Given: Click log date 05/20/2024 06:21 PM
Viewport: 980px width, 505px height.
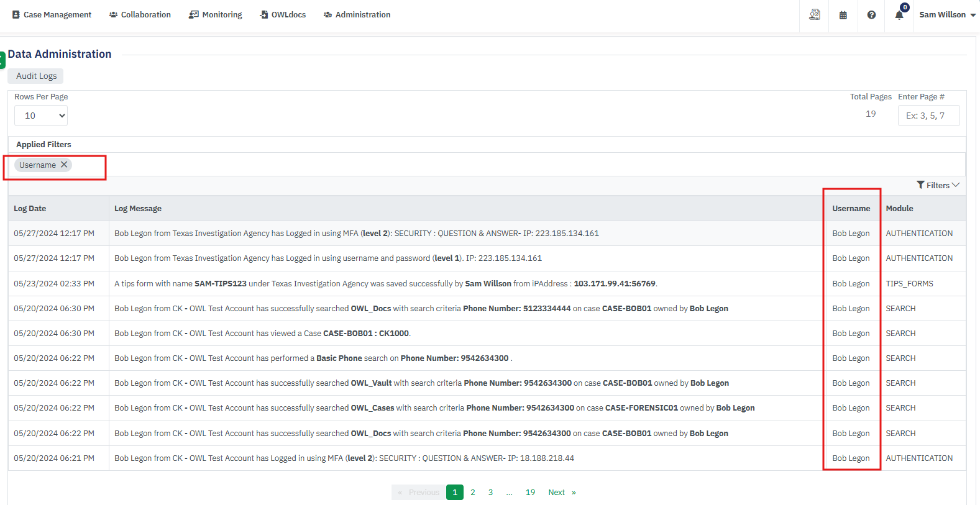Looking at the screenshot, I should tap(54, 458).
